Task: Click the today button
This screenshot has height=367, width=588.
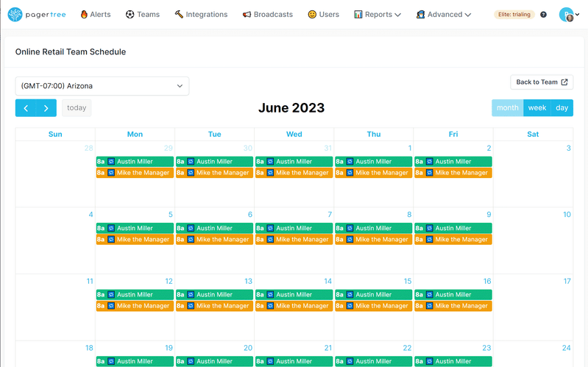Action: (x=77, y=108)
